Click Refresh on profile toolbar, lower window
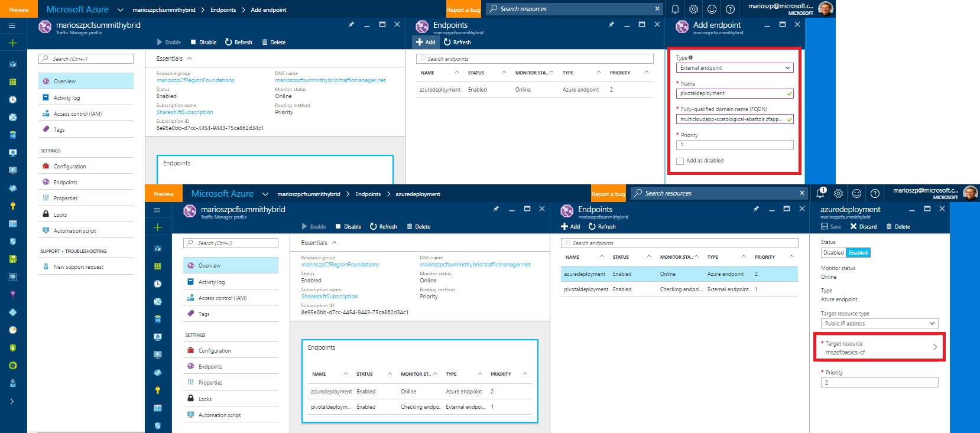Viewport: 980px width, 433px height. 383,227
